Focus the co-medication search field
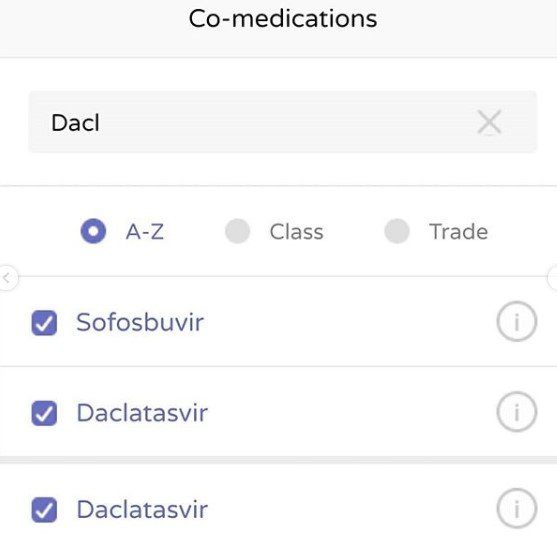 pos(283,122)
